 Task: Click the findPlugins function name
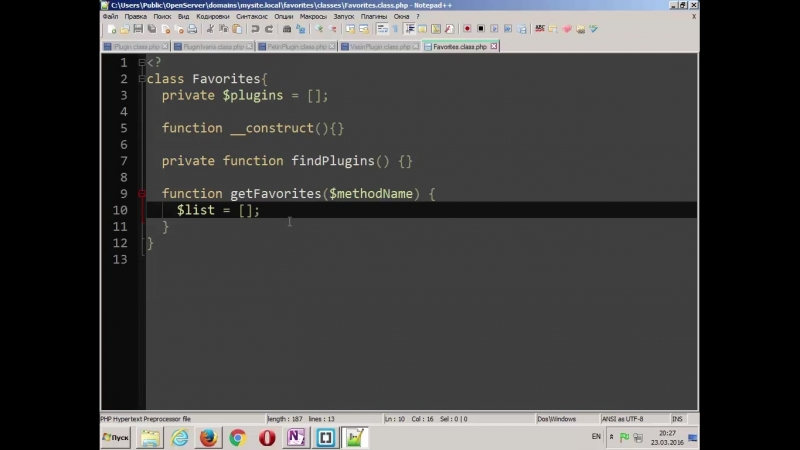click(333, 161)
